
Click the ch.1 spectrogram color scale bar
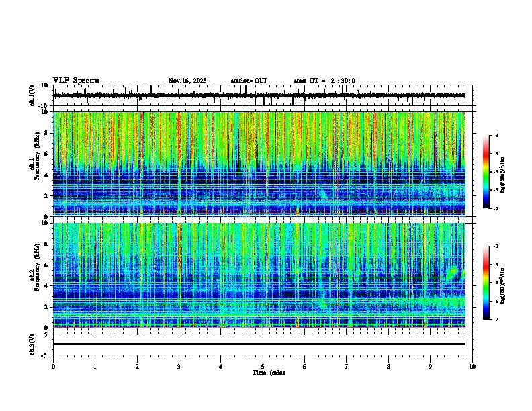(486, 172)
